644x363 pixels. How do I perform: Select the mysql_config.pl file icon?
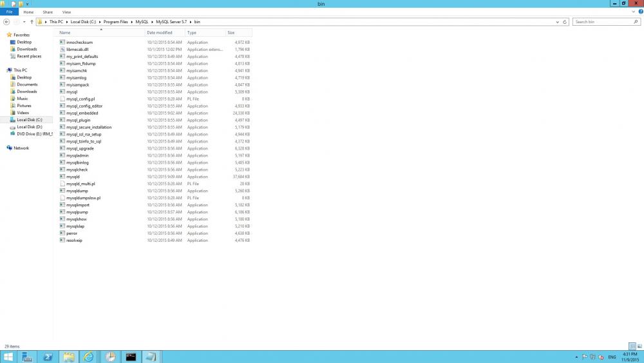[62, 99]
